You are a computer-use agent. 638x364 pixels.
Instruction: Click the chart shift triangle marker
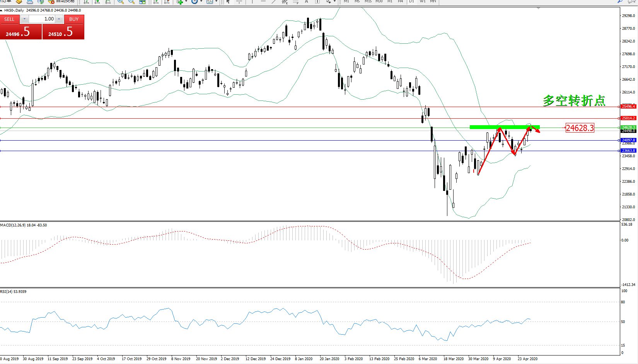coord(538,8)
